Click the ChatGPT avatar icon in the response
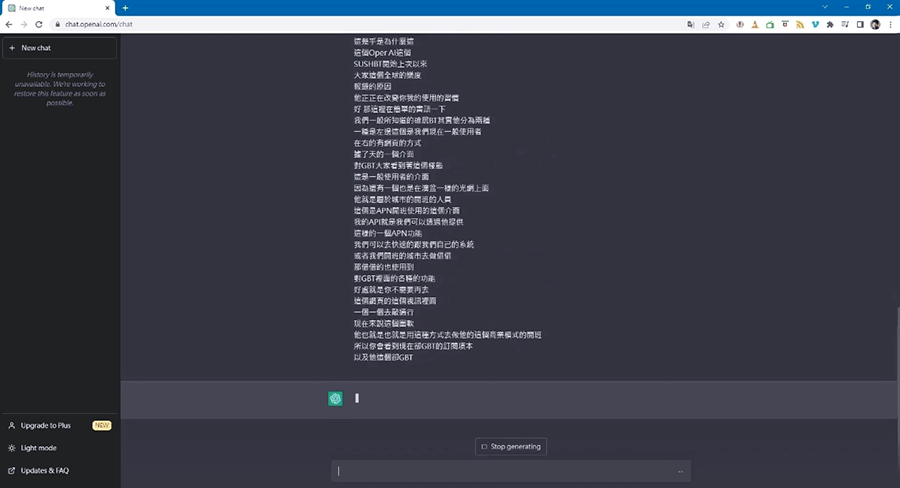 (335, 398)
